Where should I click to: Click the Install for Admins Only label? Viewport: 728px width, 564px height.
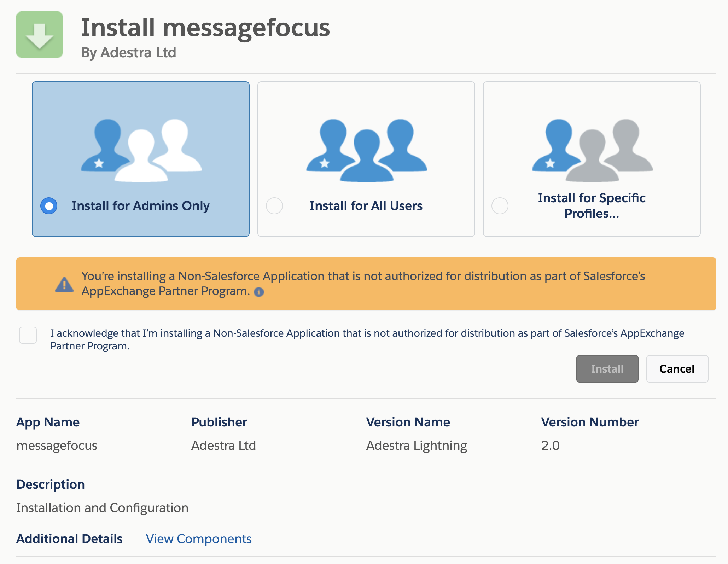pos(141,206)
